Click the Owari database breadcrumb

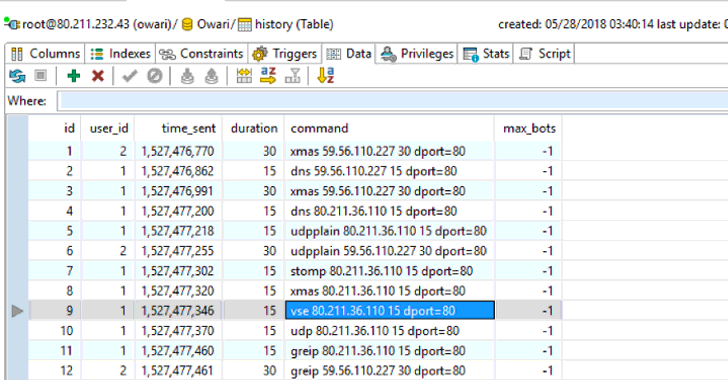(x=214, y=24)
